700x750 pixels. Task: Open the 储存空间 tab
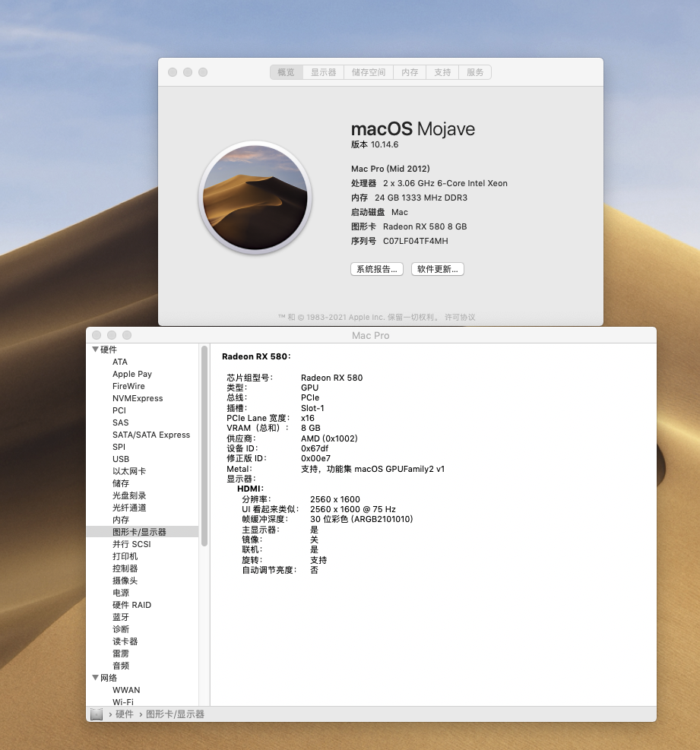tap(369, 72)
